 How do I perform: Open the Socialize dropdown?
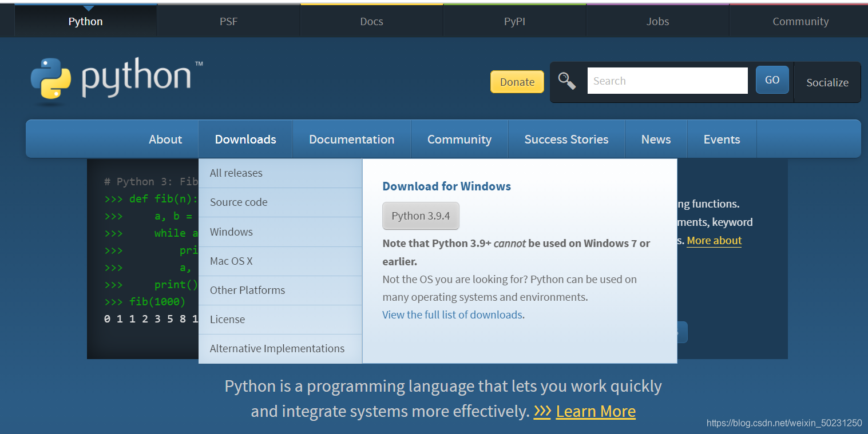[827, 82]
